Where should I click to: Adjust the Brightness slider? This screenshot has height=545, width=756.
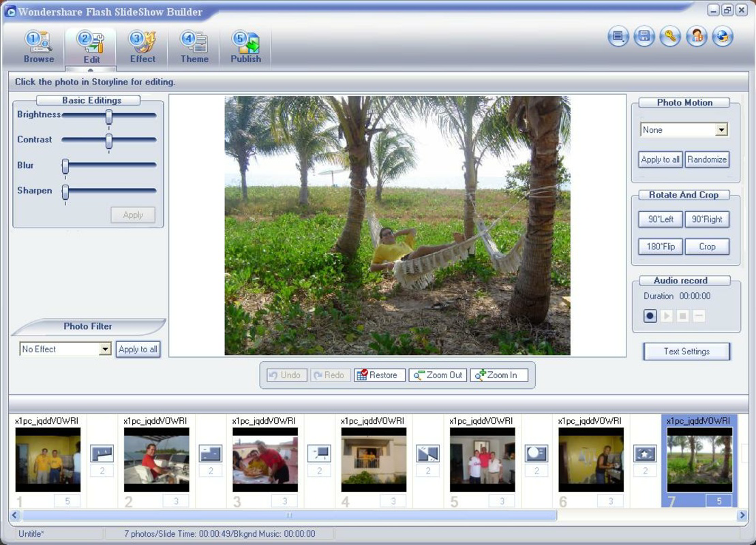(109, 116)
